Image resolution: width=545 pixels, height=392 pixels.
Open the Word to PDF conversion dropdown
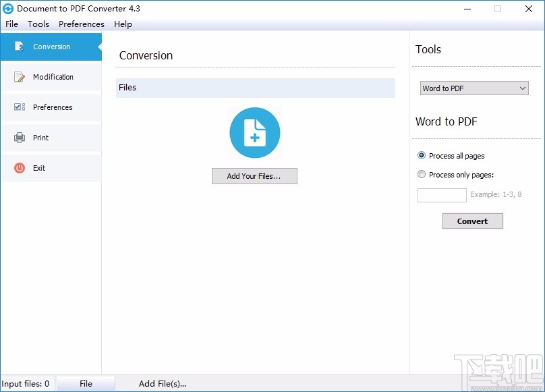[x=474, y=88]
